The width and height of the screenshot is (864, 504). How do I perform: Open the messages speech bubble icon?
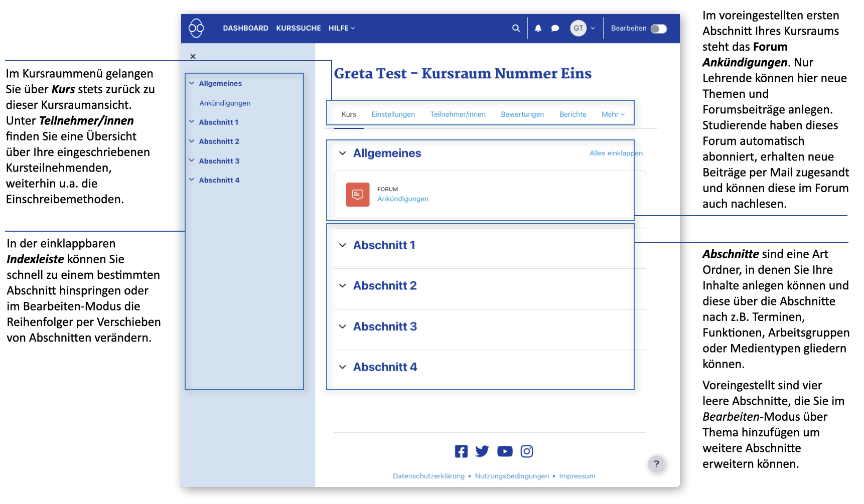tap(555, 28)
